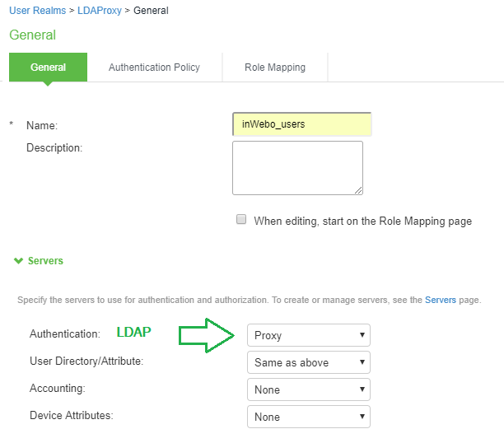Go to User Realms in breadcrumb
This screenshot has height=443, width=504.
pyautogui.click(x=36, y=11)
